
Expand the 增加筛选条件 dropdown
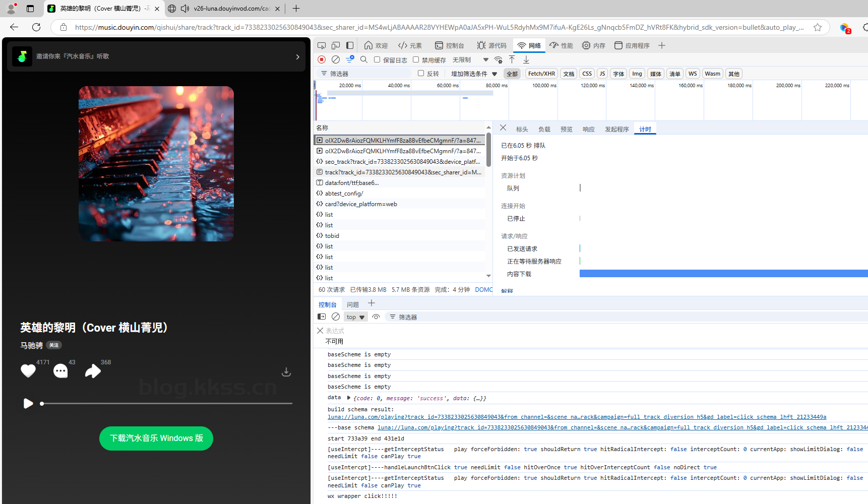(x=474, y=74)
